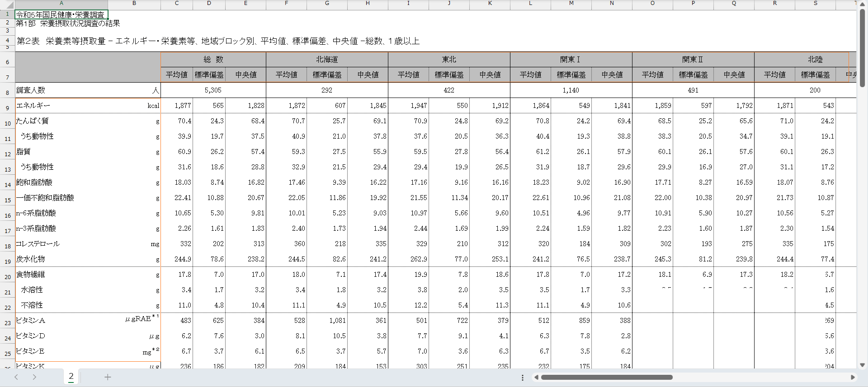
Task: Click the horizontal scrollbar right arrow
Action: coord(853,378)
